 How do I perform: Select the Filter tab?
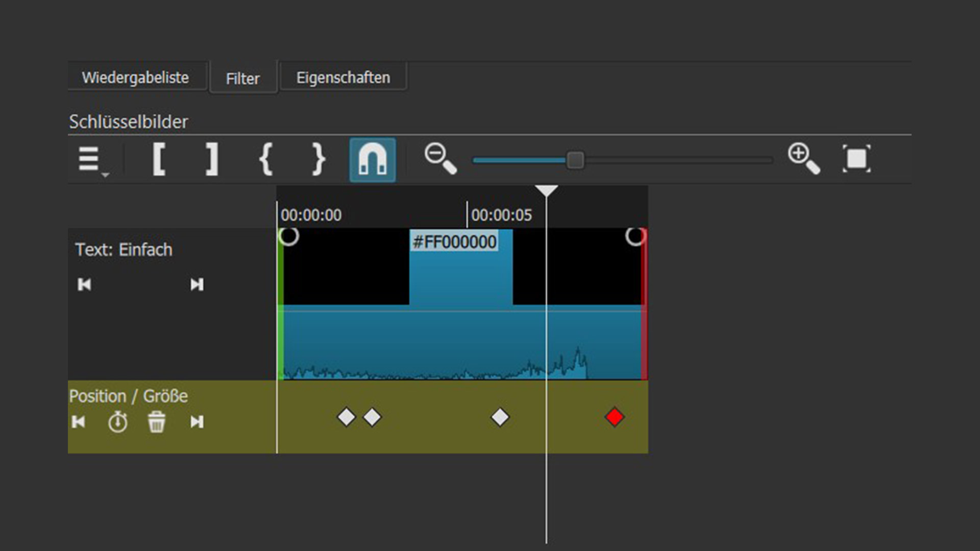(243, 79)
